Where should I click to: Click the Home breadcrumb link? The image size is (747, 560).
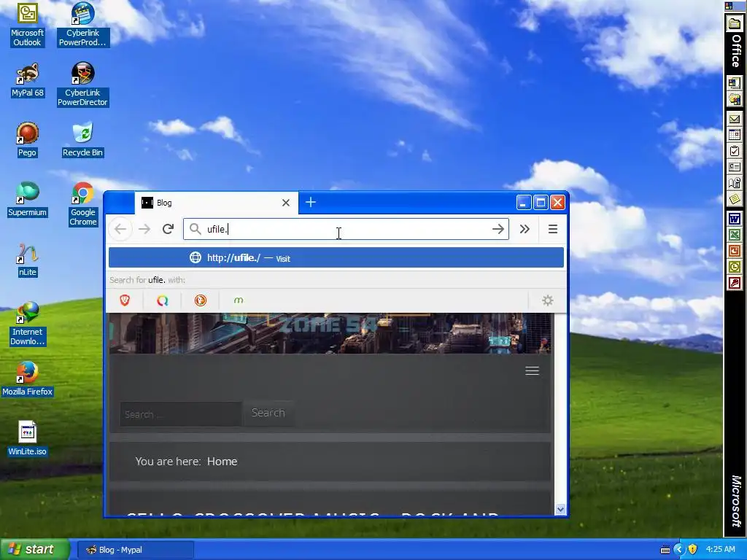222,462
